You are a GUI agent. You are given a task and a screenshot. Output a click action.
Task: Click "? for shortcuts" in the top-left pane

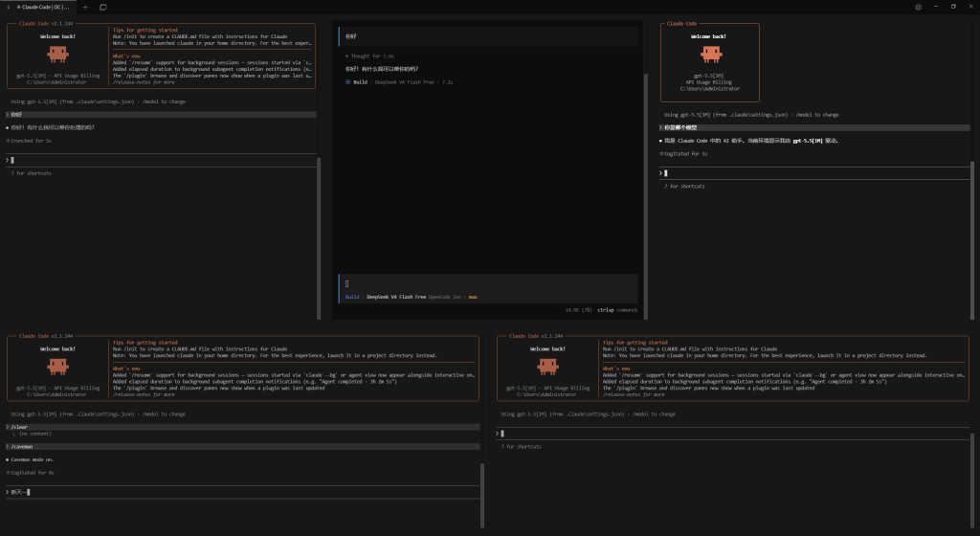click(32, 173)
